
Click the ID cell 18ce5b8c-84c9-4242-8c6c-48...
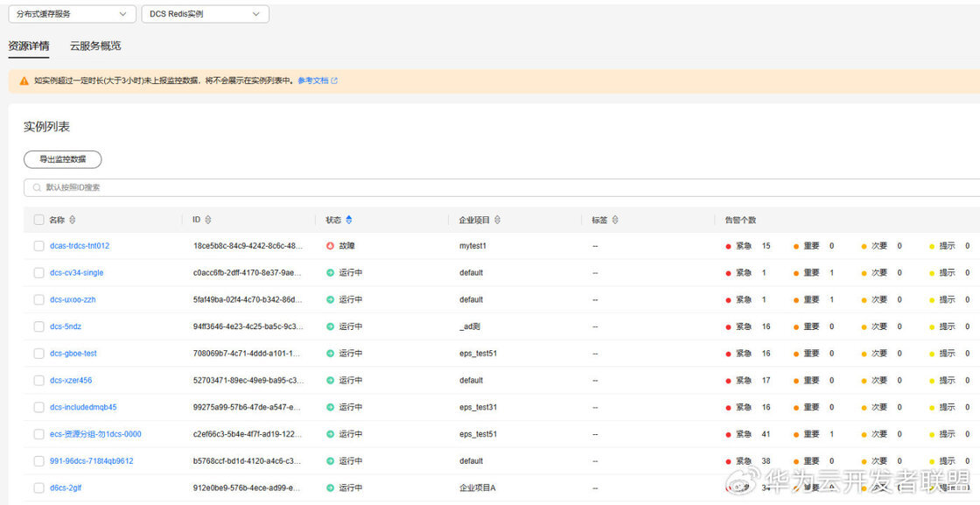click(x=248, y=246)
